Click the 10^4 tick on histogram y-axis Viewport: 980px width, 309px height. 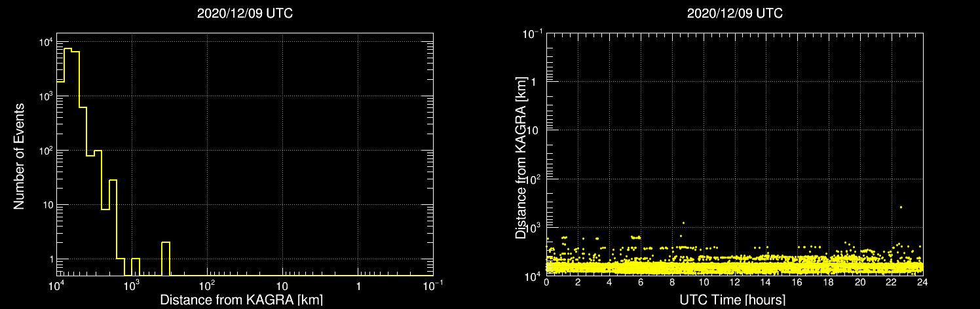tap(45, 42)
